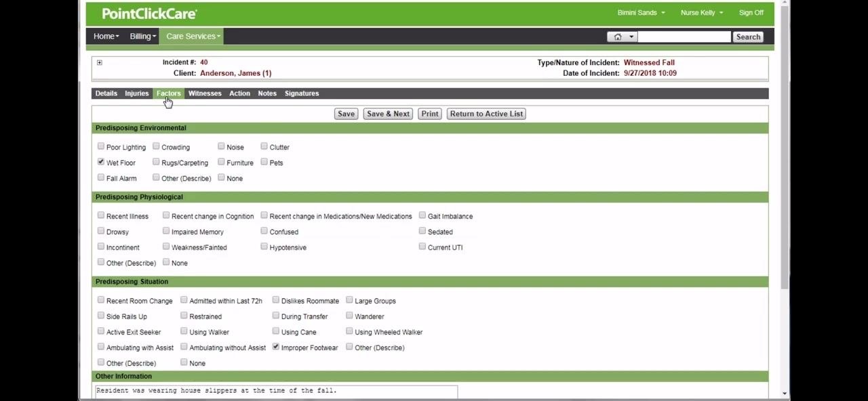Click the page vertical scrollbar
Viewport: 868px width, 401px height.
click(785, 149)
